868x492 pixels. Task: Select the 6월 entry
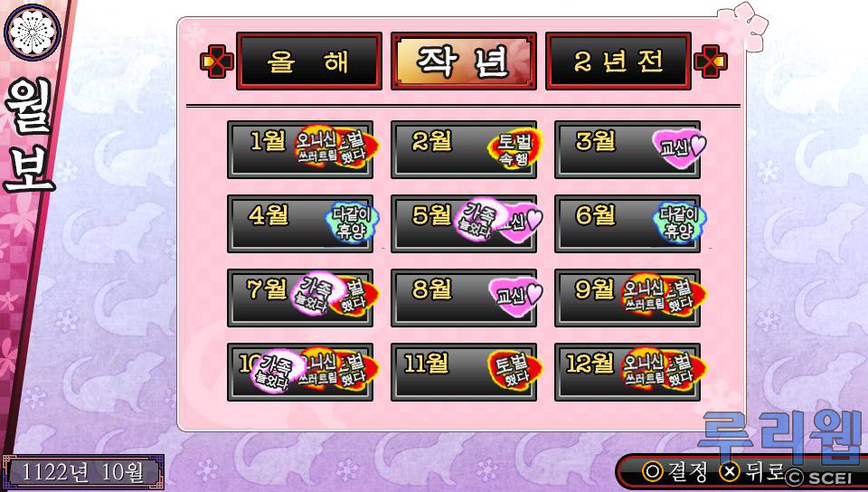[x=627, y=223]
